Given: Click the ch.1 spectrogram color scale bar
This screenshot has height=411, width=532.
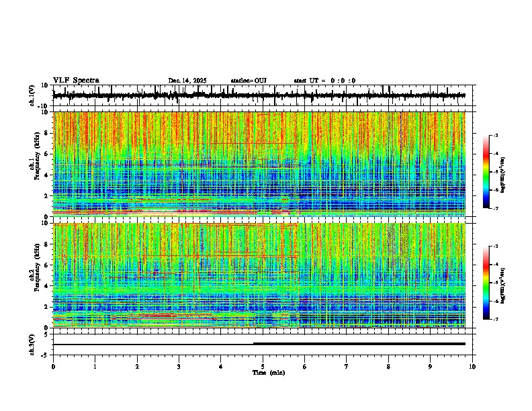Looking at the screenshot, I should click(x=486, y=172).
